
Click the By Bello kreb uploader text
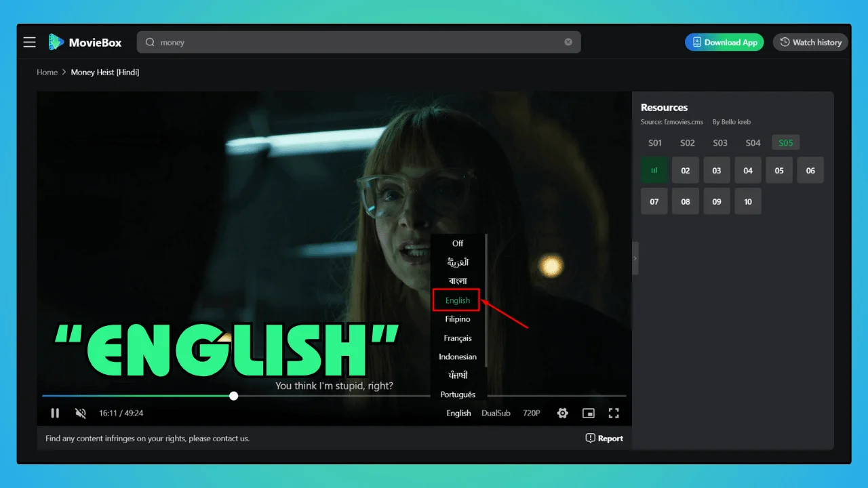coord(732,122)
